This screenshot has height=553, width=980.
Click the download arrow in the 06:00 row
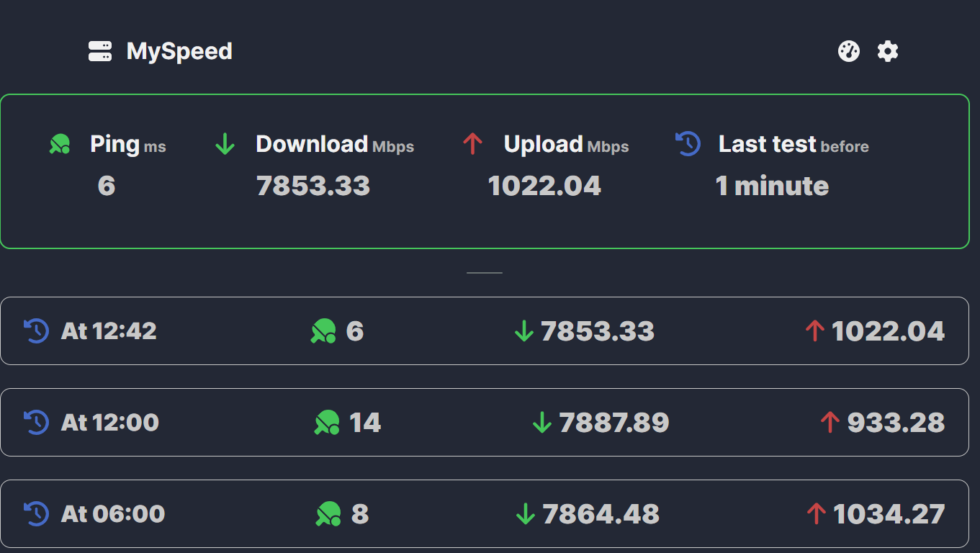526,514
